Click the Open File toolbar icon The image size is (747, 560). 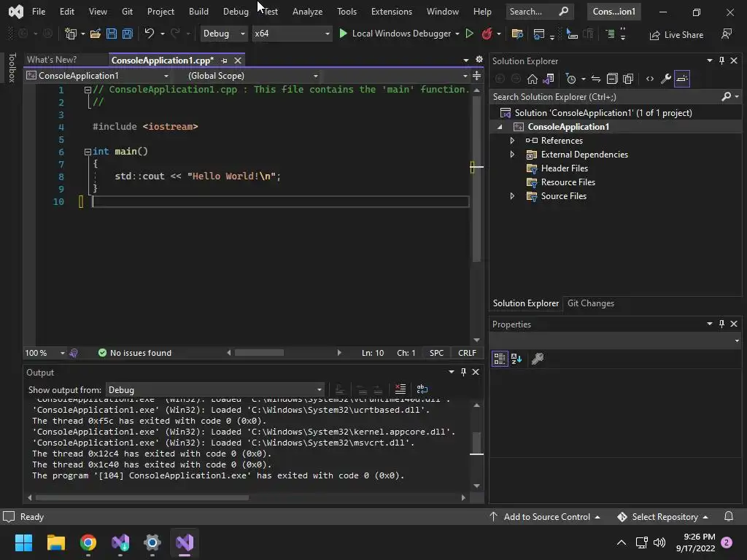coord(96,34)
